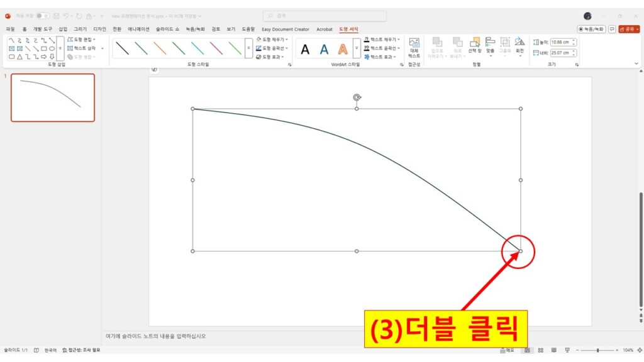Image resolution: width=644 pixels, height=362 pixels.
Task: Select slide 1 thumbnail in the panel
Action: coord(53,97)
